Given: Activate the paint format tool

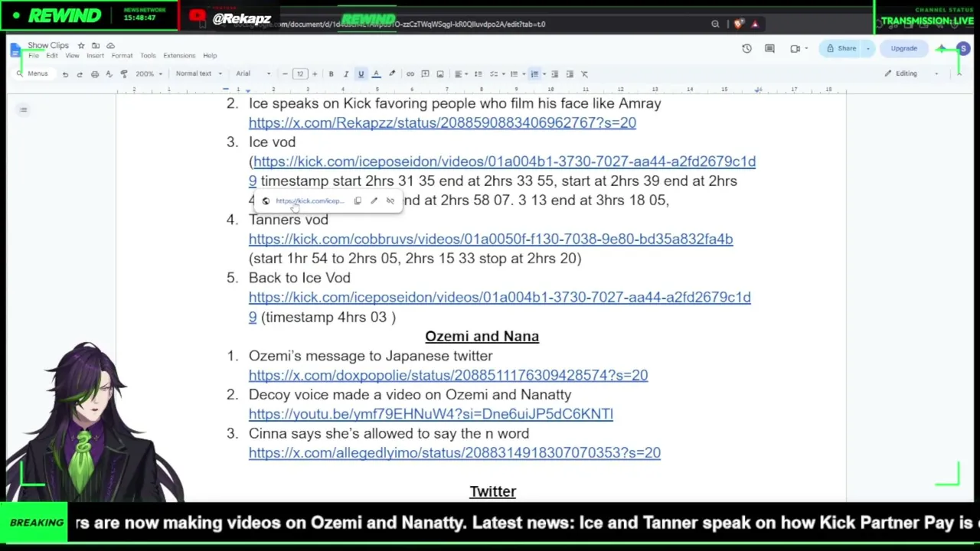Looking at the screenshot, I should pos(124,74).
